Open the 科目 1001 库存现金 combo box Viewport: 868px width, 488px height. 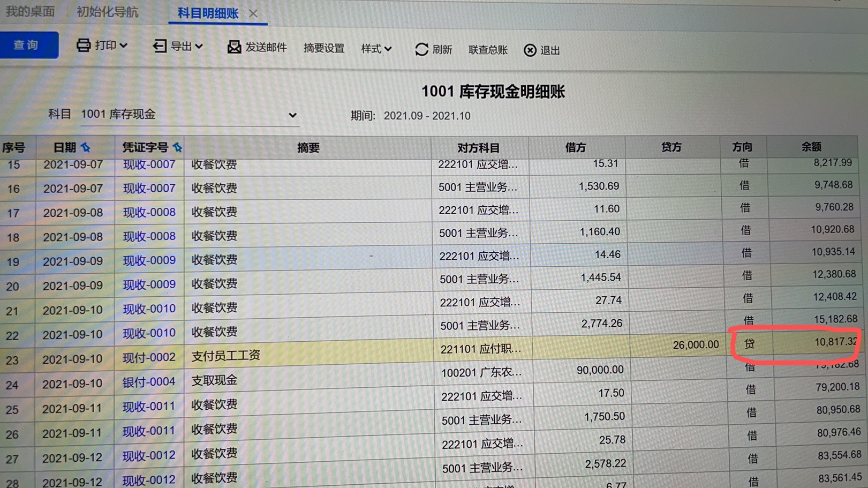coord(190,115)
